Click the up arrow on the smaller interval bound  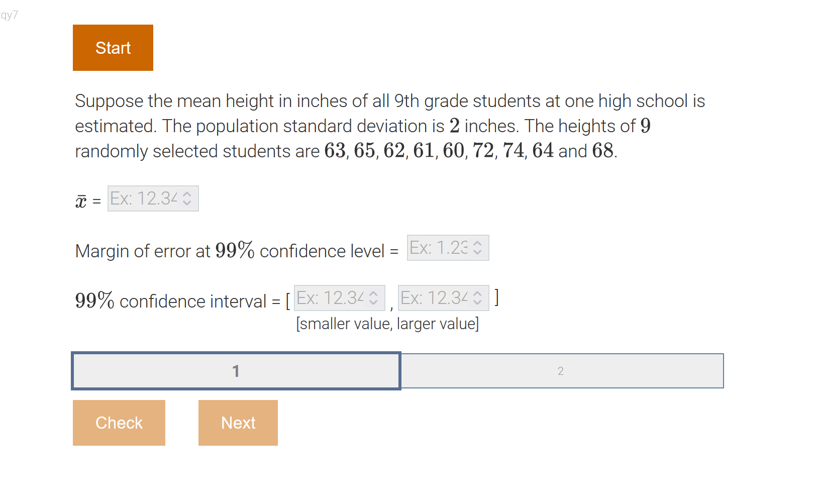click(x=373, y=294)
